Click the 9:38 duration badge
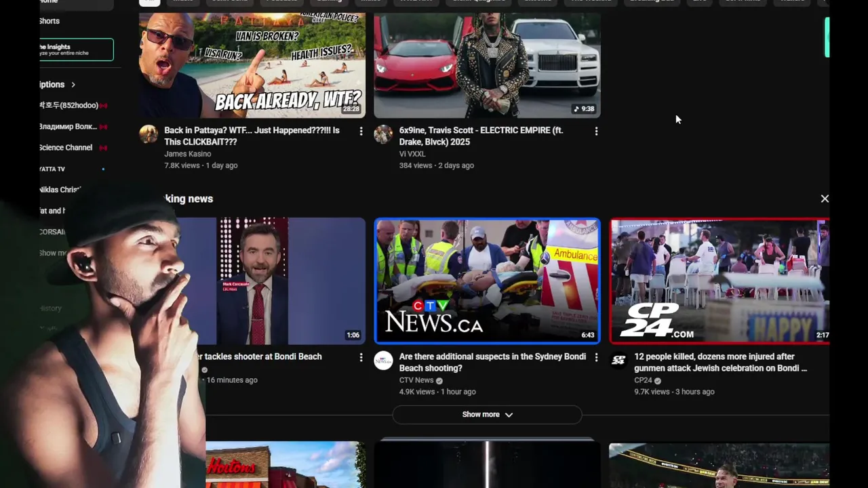This screenshot has width=868, height=488. pyautogui.click(x=583, y=108)
